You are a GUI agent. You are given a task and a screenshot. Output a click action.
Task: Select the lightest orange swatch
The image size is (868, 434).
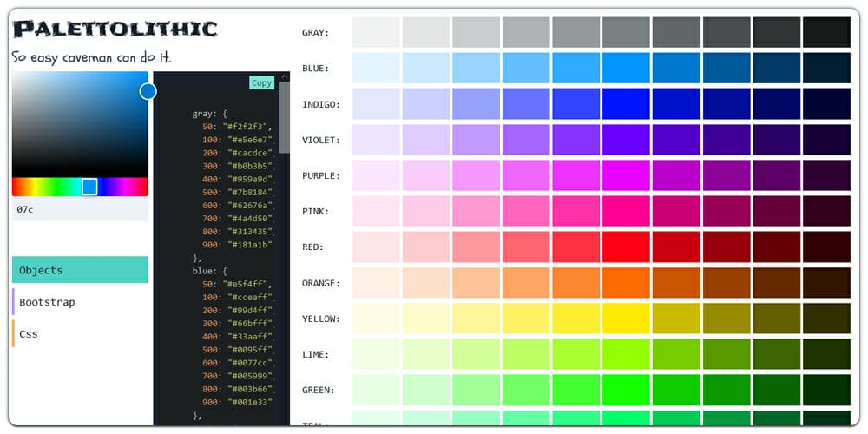(376, 283)
